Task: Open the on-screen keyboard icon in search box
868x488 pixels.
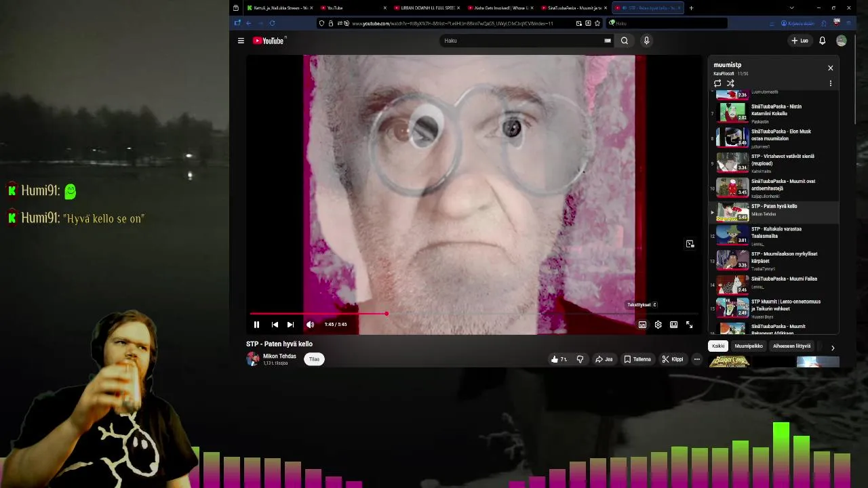Action: (x=608, y=41)
